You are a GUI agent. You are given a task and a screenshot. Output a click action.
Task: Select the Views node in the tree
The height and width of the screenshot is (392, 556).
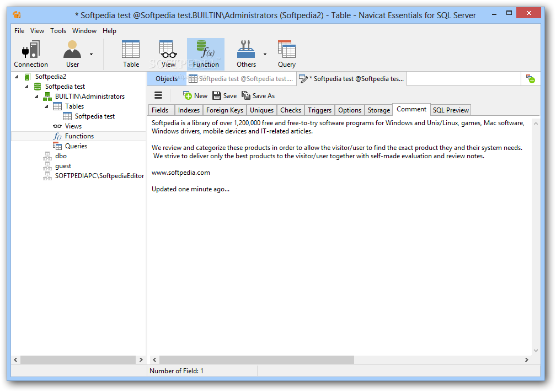coord(73,126)
